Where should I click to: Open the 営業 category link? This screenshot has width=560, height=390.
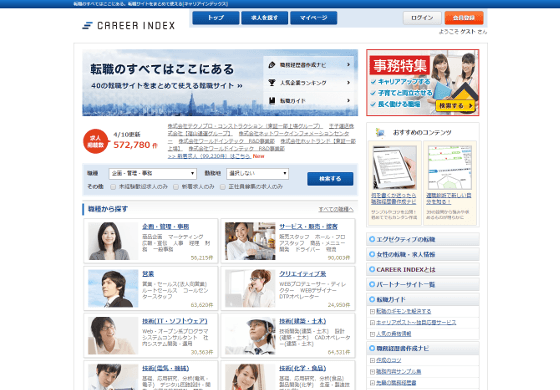(148, 274)
